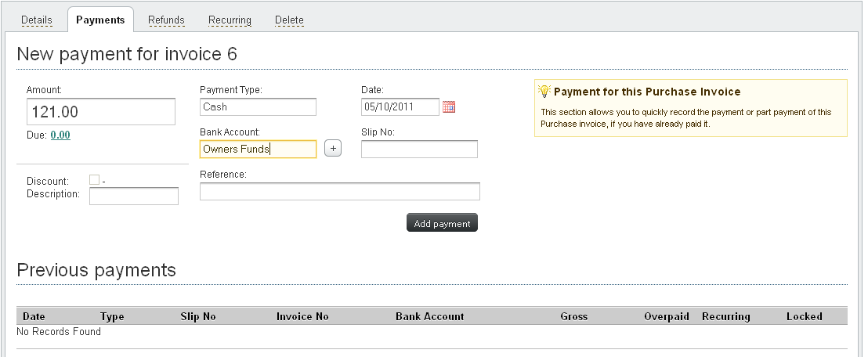The width and height of the screenshot is (868, 357).
Task: Focus the Discount Description field
Action: 134,197
